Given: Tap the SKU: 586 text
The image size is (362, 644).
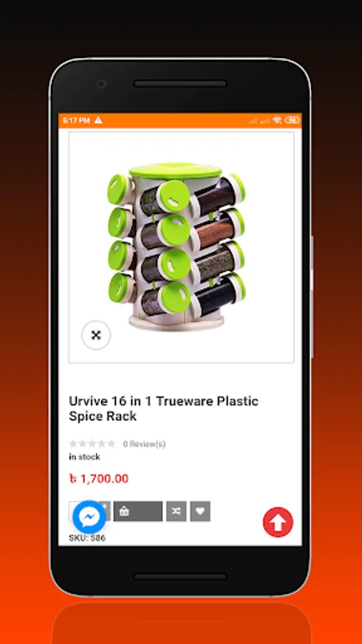Looking at the screenshot, I should click(x=87, y=538).
